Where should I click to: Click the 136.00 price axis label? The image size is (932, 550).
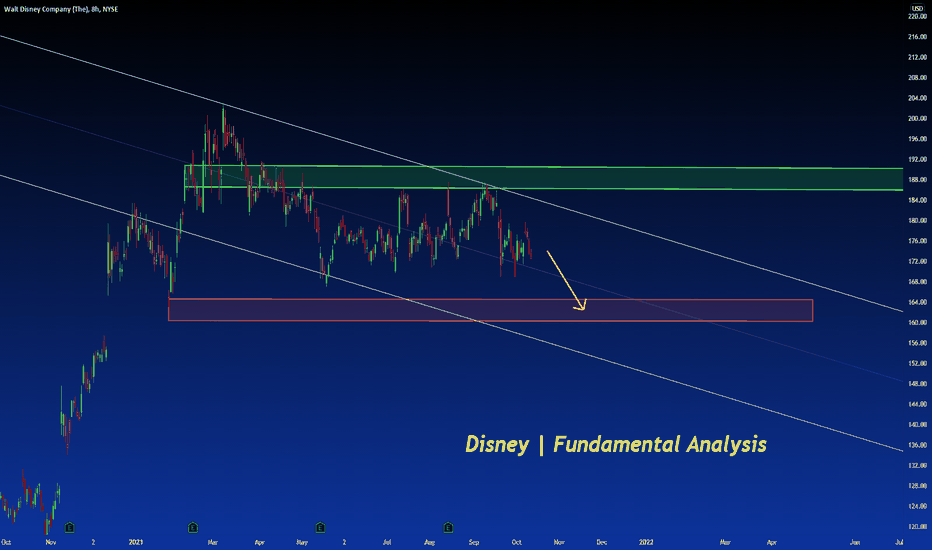pos(917,445)
